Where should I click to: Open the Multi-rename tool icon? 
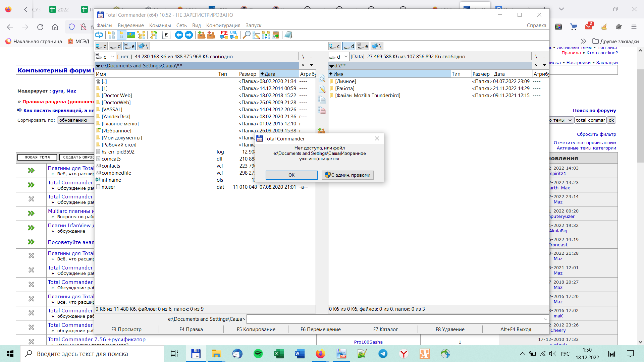click(256, 35)
